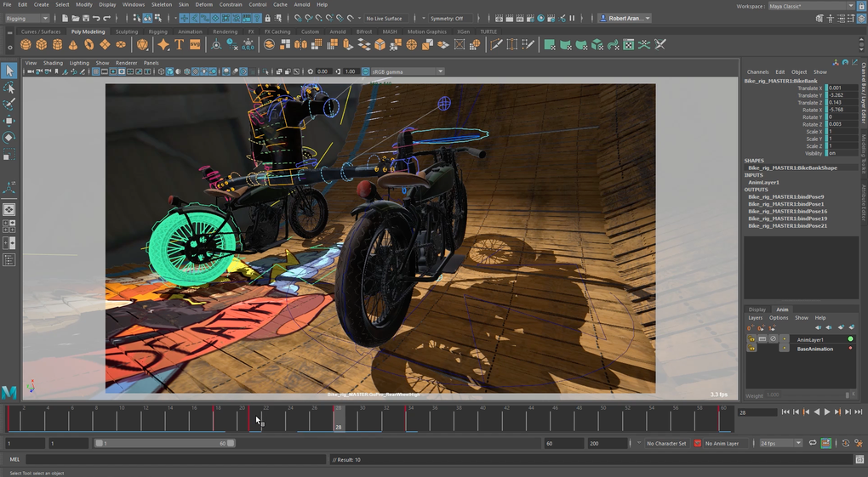This screenshot has width=868, height=477.
Task: Pick the Select tool arrow in toolbox
Action: [9, 71]
